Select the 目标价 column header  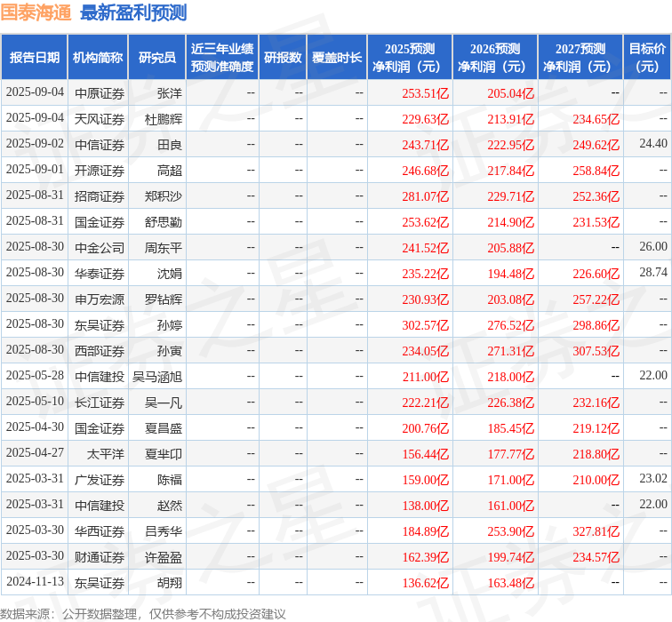point(647,58)
